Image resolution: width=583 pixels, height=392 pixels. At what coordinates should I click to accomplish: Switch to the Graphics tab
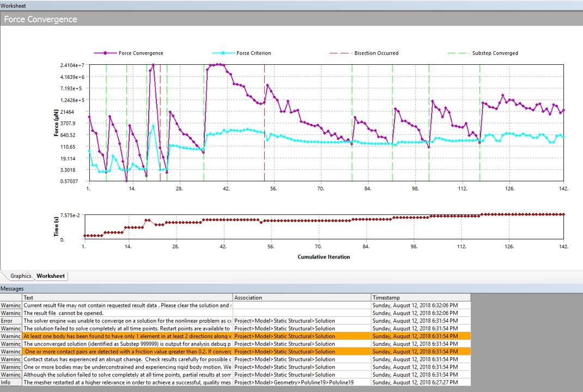coord(20,276)
